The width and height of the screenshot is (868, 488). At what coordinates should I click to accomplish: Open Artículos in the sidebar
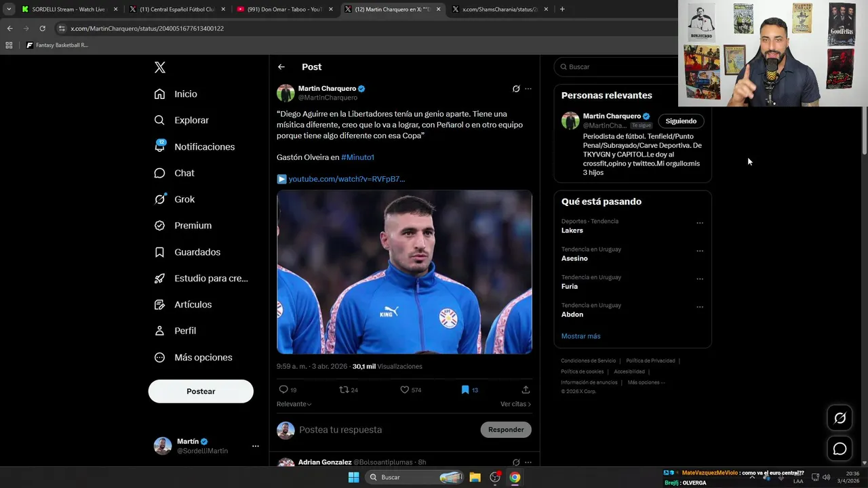click(182, 304)
